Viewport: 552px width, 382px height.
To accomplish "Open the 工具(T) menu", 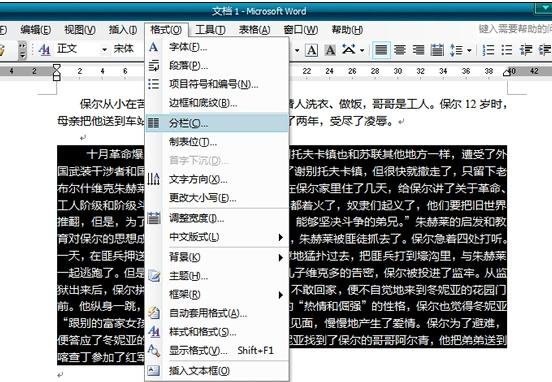I will click(210, 30).
